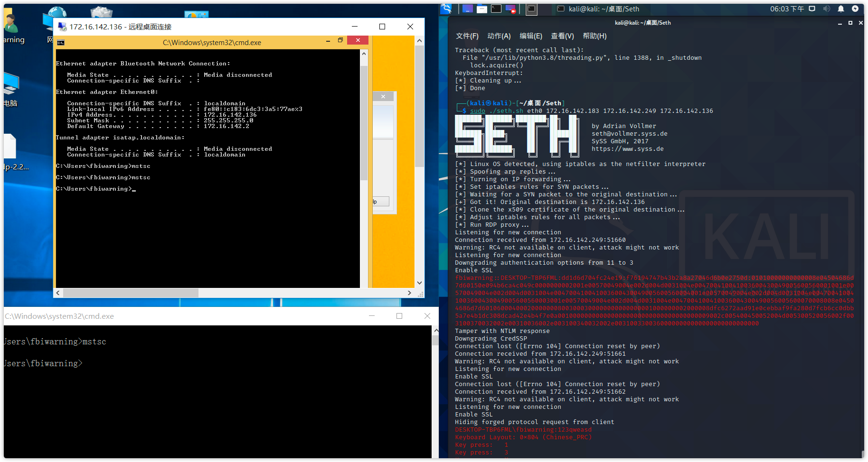This screenshot has height=462, width=868.
Task: Maximize the local C:\Windows\system32\cmd.exe window
Action: click(x=399, y=316)
